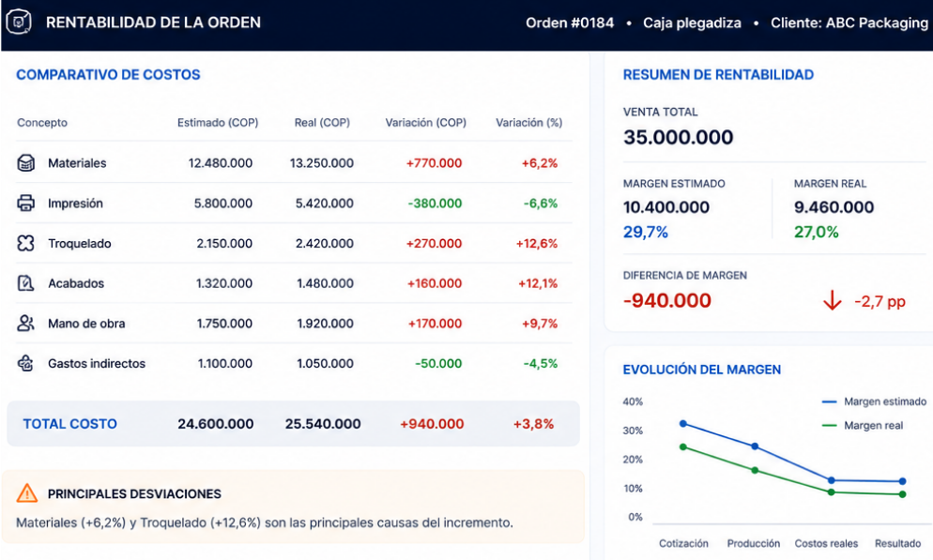This screenshot has height=560, width=933.
Task: Click the PRINCIPALES DESVIACIONES title
Action: [134, 494]
